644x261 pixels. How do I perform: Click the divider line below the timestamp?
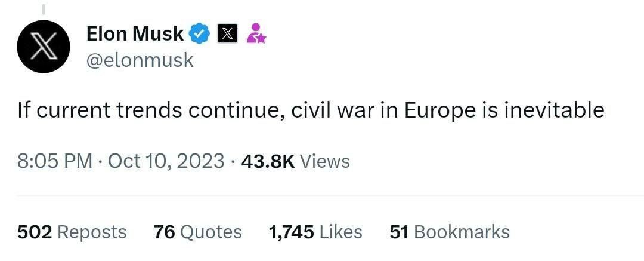322,196
